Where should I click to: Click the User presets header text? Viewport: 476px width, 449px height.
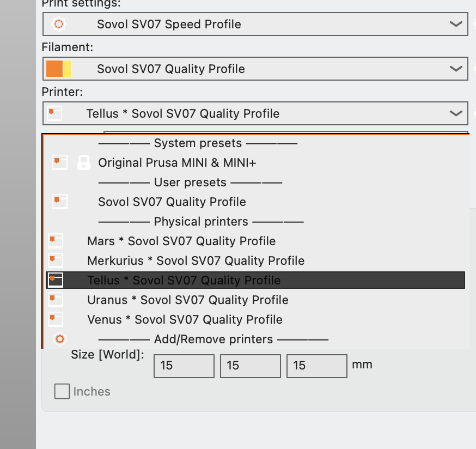coord(190,183)
